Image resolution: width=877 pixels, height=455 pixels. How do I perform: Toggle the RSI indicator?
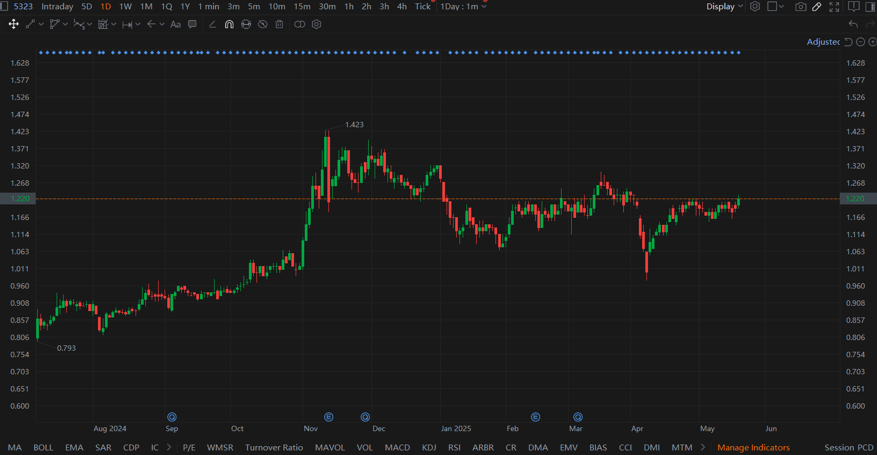pos(454,447)
